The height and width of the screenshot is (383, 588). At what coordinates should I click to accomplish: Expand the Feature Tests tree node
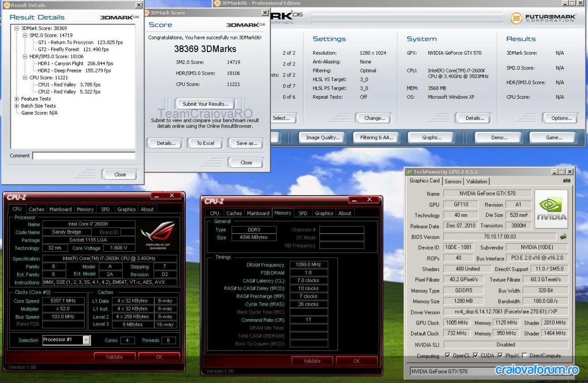click(17, 99)
